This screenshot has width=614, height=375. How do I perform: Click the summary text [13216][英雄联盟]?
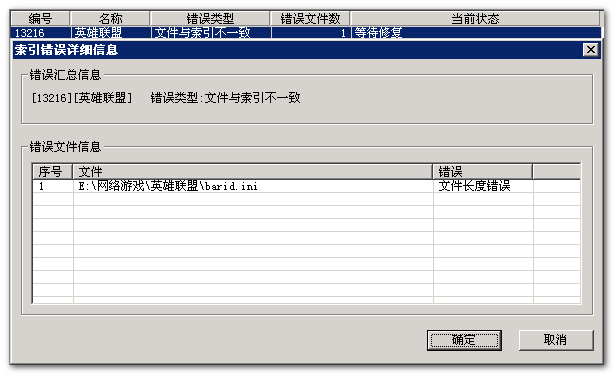[82, 98]
